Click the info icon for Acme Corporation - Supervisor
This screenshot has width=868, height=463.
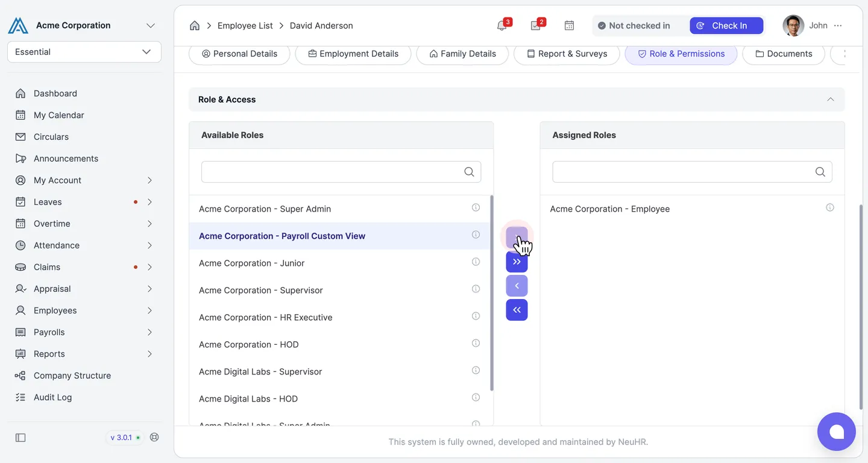[x=476, y=289]
